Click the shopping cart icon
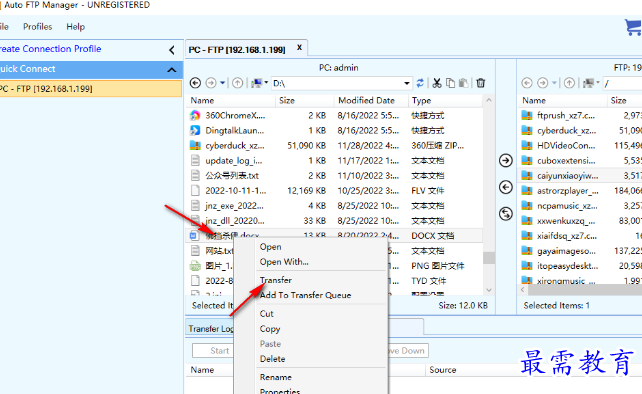 pyautogui.click(x=633, y=27)
